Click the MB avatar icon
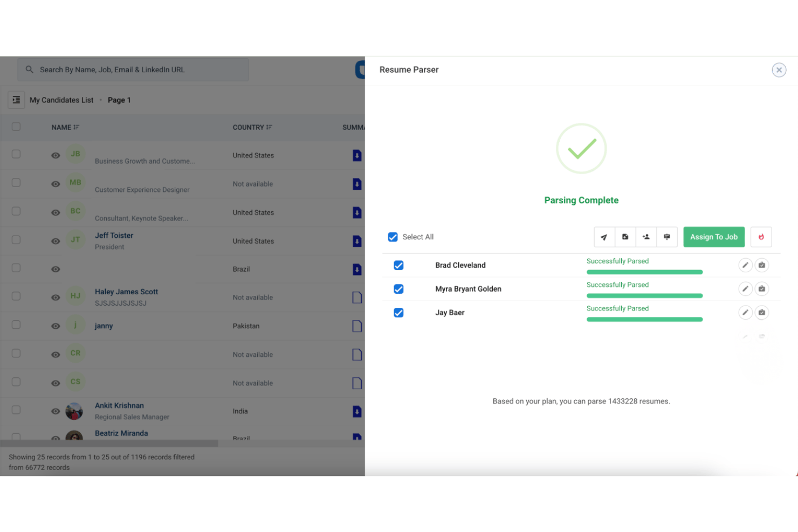This screenshot has height=532, width=798. coord(75,183)
